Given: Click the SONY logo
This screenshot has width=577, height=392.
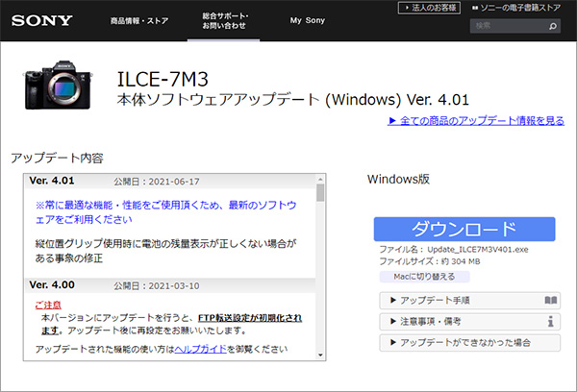Looking at the screenshot, I should (41, 20).
